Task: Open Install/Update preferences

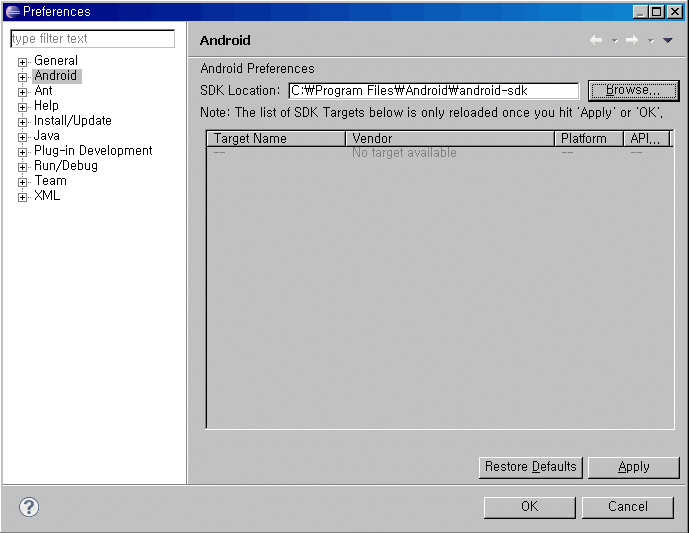Action: (73, 120)
